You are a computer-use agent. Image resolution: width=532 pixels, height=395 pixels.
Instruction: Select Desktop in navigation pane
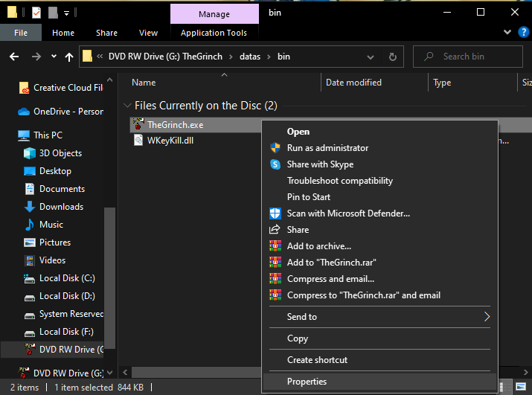[55, 170]
